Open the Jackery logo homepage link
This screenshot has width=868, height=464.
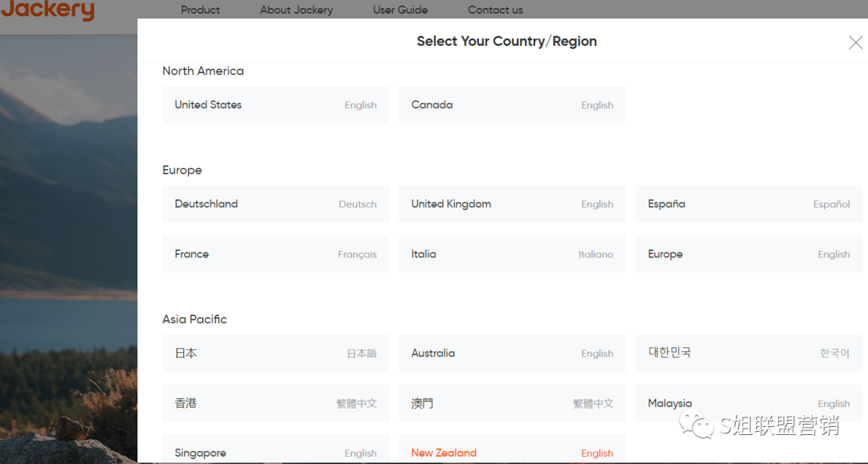coord(47,10)
